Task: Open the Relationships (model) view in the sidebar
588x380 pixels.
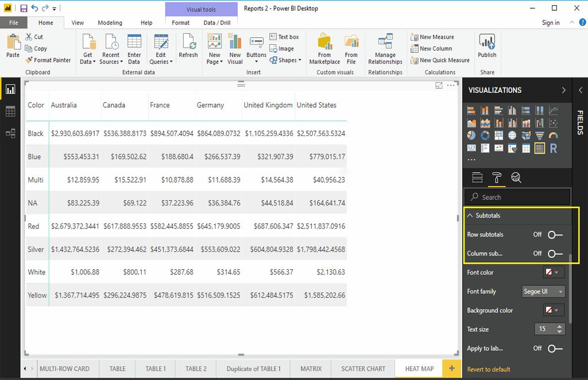Action: [x=10, y=133]
